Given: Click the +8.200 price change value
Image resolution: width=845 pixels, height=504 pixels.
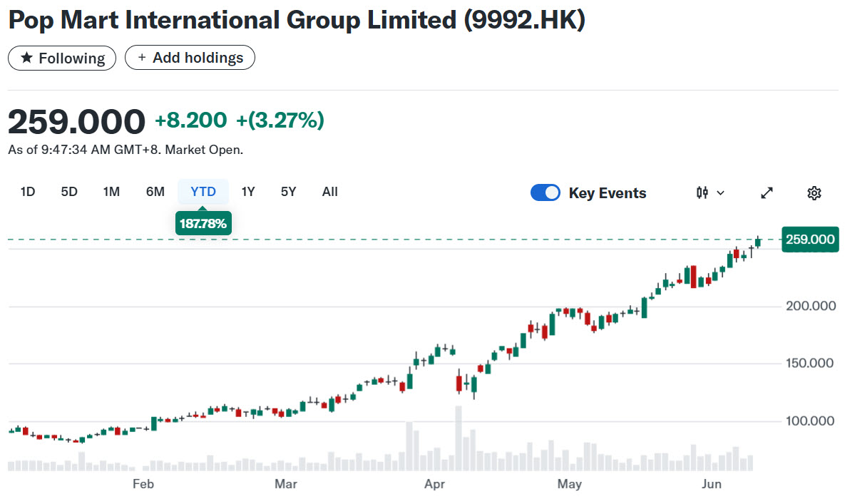Looking at the screenshot, I should pos(191,120).
